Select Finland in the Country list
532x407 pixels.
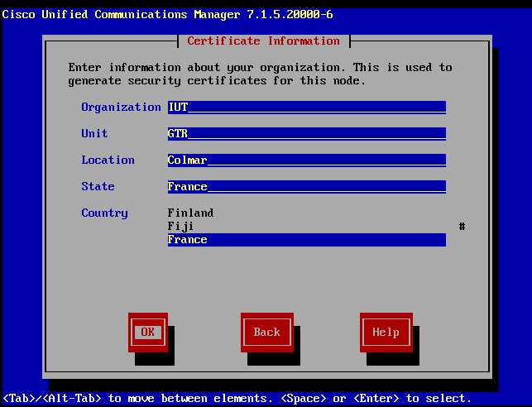pyautogui.click(x=307, y=213)
